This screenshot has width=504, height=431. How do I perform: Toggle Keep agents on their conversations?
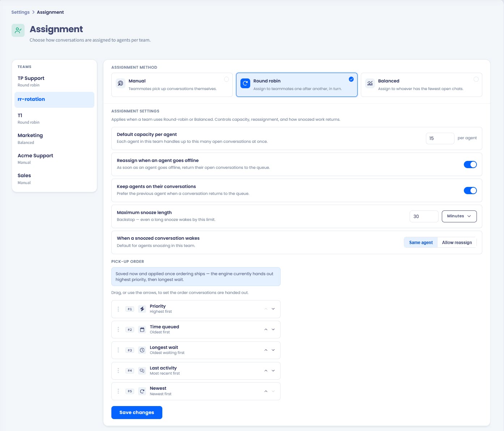pos(470,191)
